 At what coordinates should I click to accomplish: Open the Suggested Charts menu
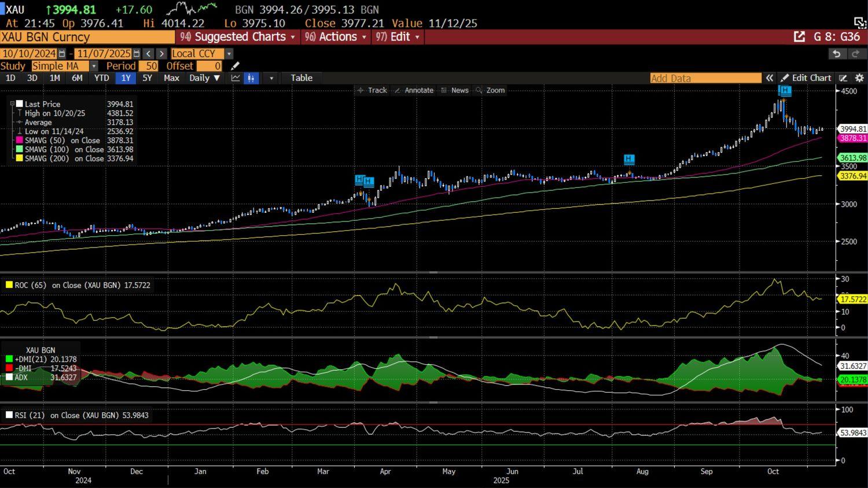(x=238, y=37)
